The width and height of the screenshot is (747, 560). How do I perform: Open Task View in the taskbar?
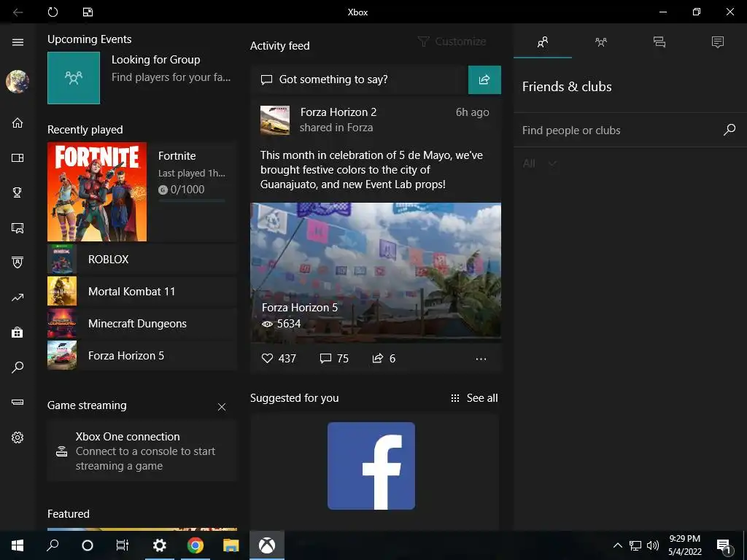[x=123, y=545]
